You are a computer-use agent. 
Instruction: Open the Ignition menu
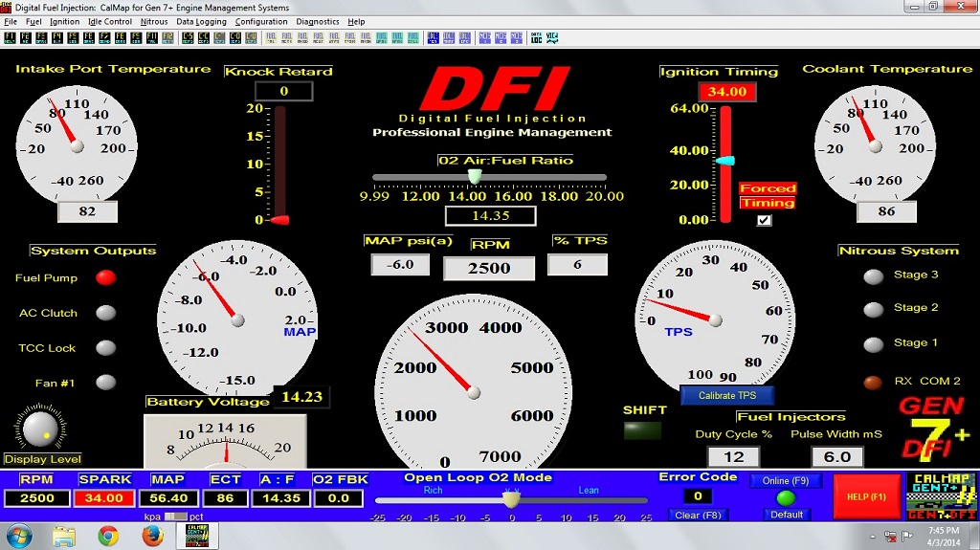click(x=64, y=22)
